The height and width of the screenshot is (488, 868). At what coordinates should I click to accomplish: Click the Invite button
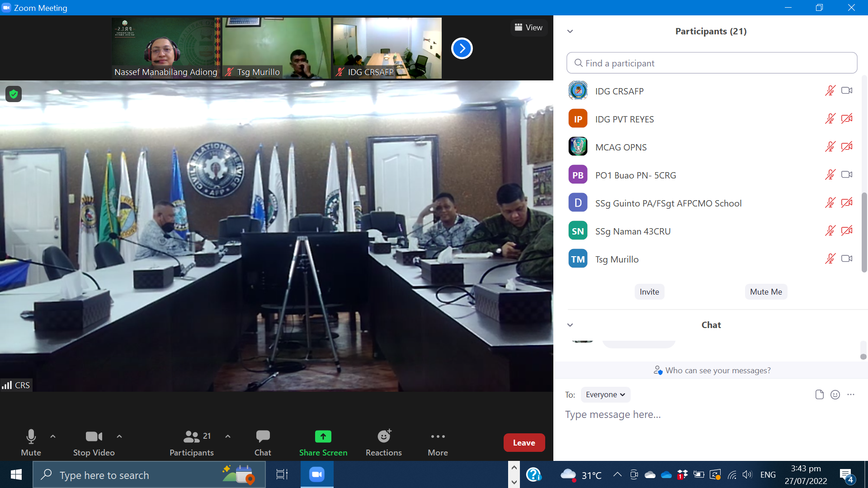coord(649,292)
